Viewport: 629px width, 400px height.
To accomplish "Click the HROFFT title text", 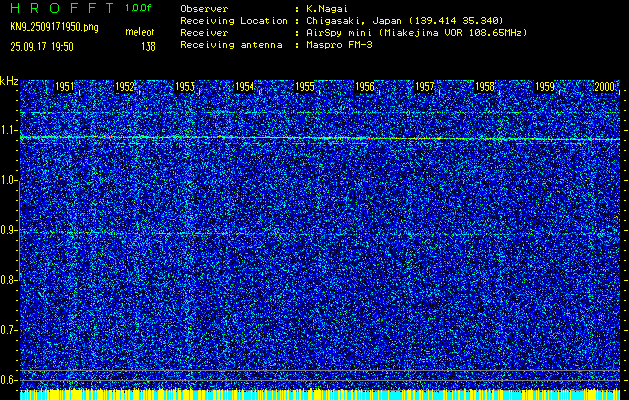I will click(62, 8).
